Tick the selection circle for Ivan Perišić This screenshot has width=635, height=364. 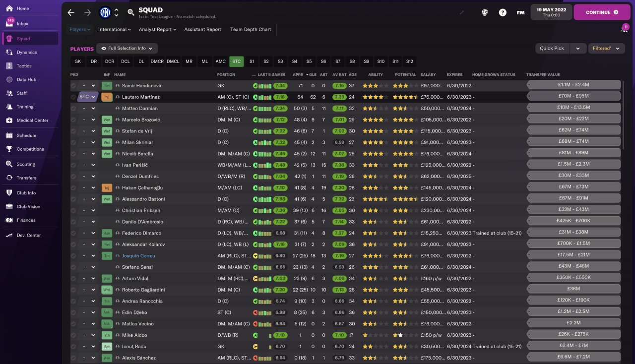pos(73,165)
